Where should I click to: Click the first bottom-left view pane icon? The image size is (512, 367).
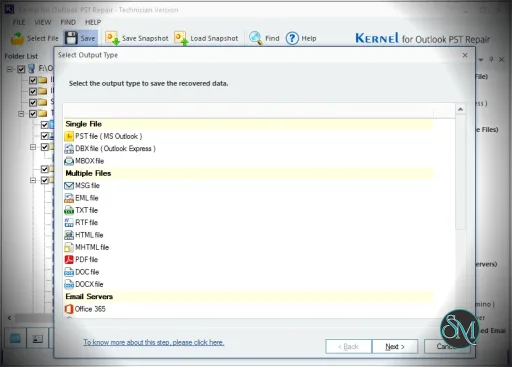[x=15, y=339]
